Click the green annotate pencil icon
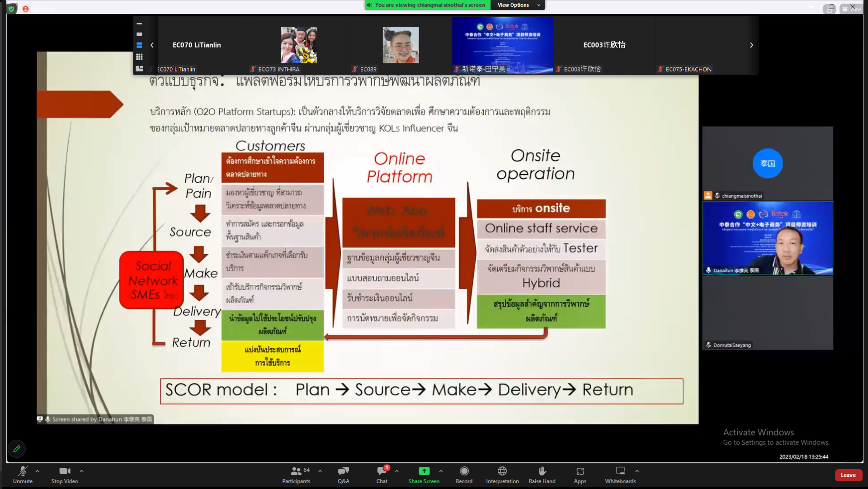 (x=17, y=449)
